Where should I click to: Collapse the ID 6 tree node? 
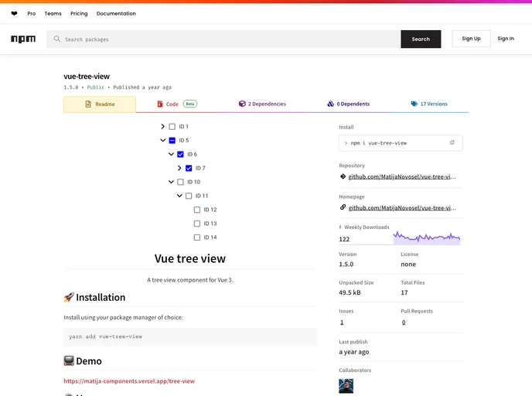(171, 154)
